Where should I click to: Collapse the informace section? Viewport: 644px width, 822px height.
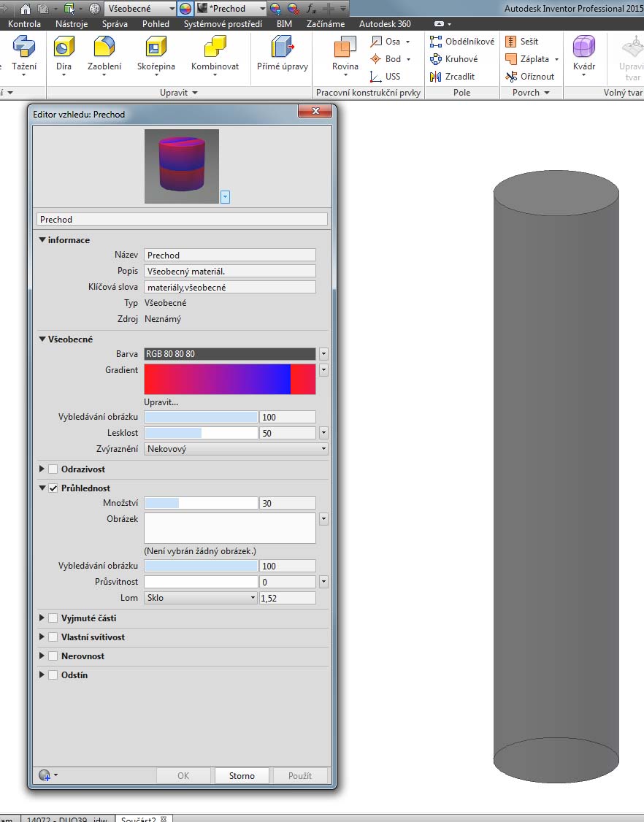click(42, 240)
